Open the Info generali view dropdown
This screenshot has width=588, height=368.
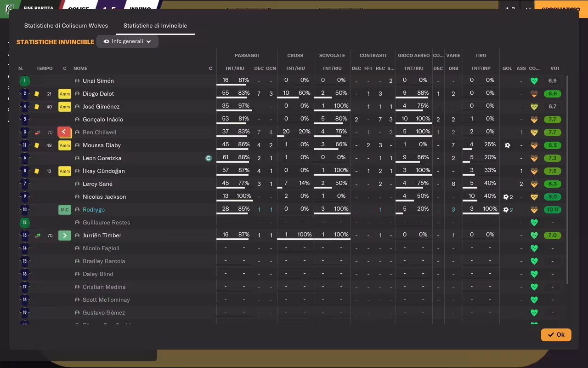pyautogui.click(x=127, y=41)
